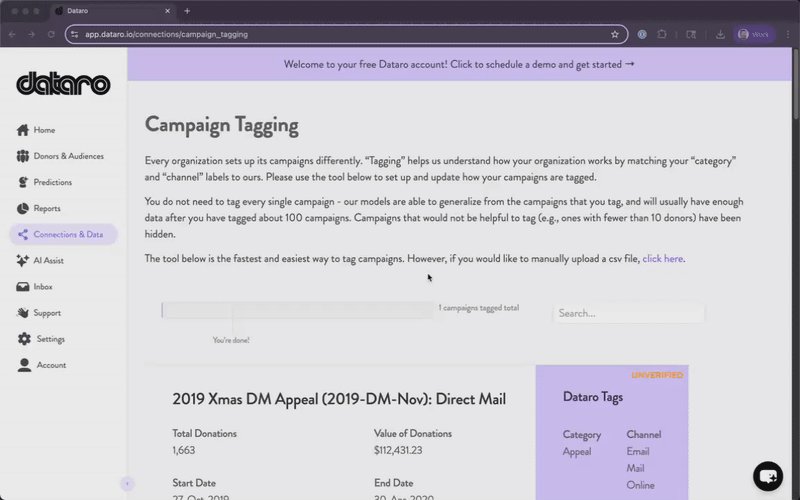The width and height of the screenshot is (800, 500).
Task: Click the welcome banner to schedule a demo
Action: coord(459,64)
